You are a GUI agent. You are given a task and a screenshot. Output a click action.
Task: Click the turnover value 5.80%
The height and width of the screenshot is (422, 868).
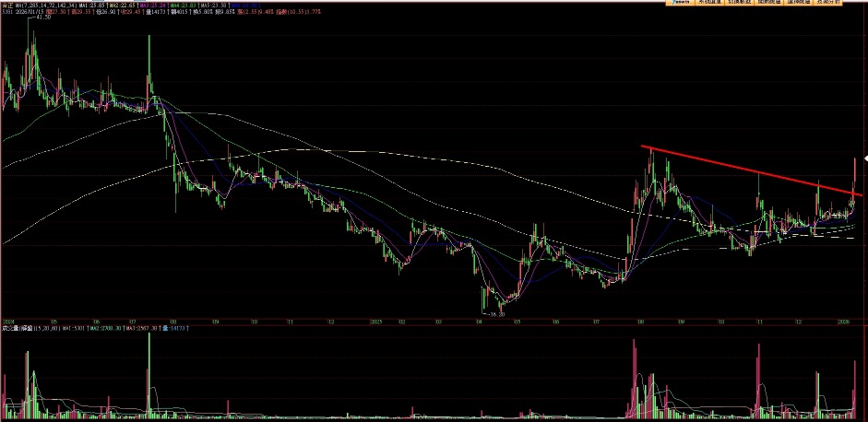(203, 12)
